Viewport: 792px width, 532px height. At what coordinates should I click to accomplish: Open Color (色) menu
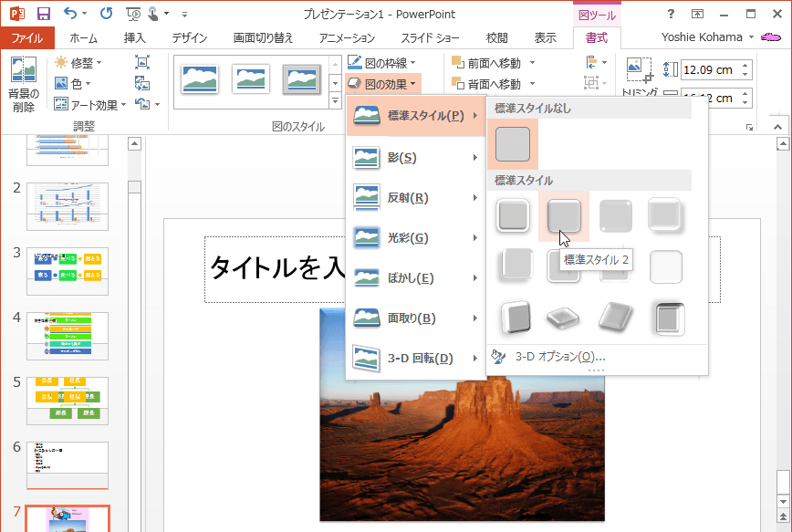pos(73,83)
